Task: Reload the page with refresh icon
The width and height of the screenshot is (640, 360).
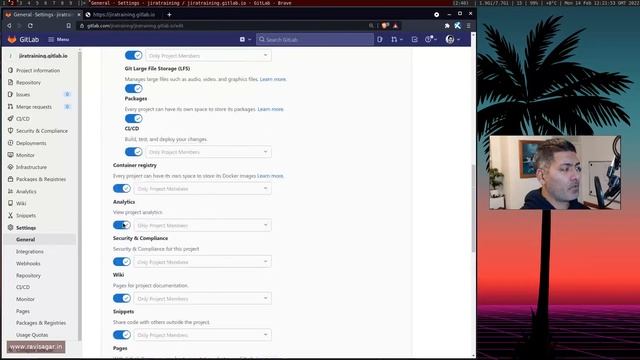Action: (x=30, y=26)
